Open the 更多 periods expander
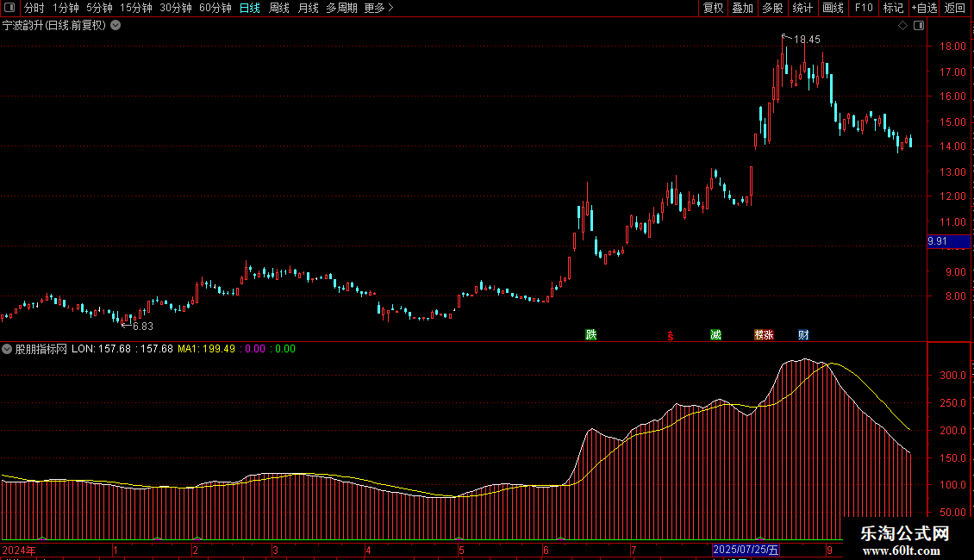 click(378, 8)
